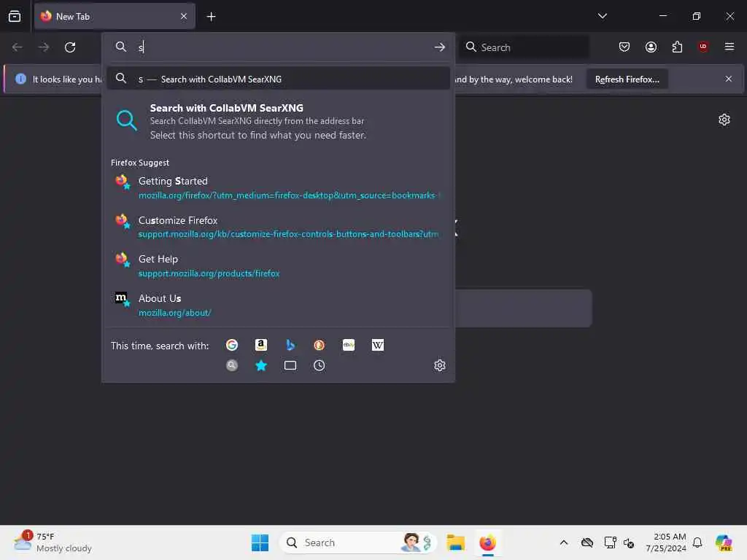Search with the gray magnifier engine icon
747x560 pixels.
click(232, 365)
